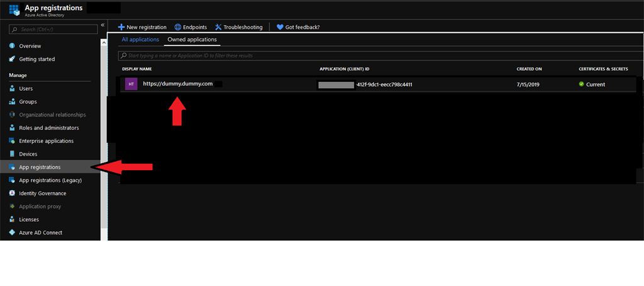644x286 pixels.
Task: Click the Users person icon
Action: pos(12,88)
